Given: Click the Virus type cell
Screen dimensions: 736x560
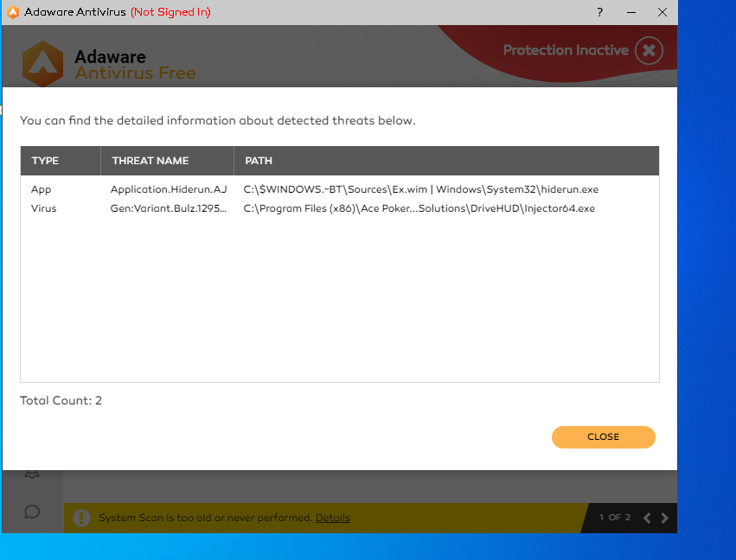Looking at the screenshot, I should coord(43,208).
